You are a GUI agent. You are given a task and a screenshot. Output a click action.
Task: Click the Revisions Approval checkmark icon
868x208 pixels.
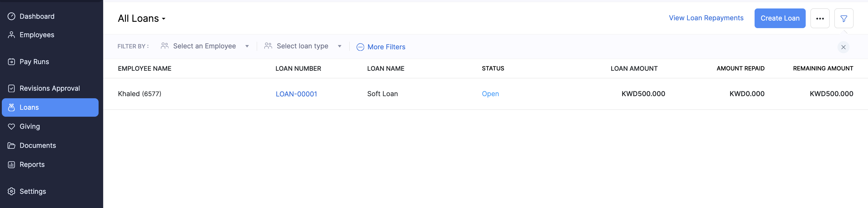(x=11, y=88)
